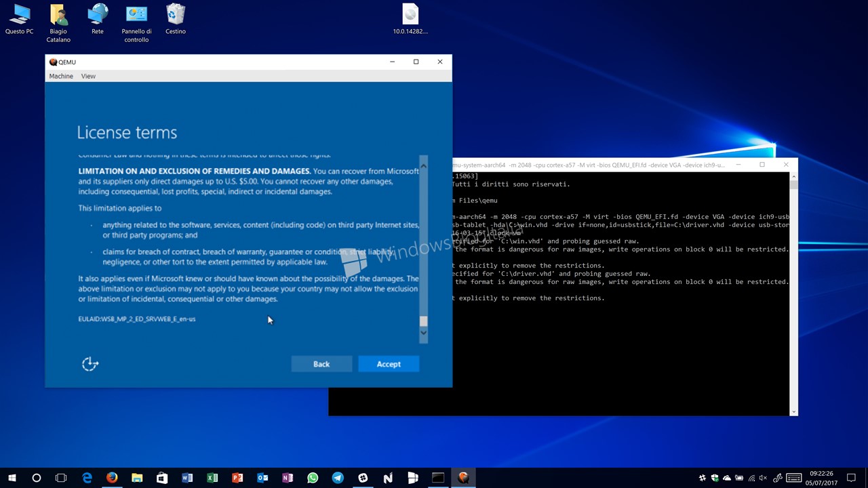Select the Biagio Catalano folder icon
This screenshot has width=868, height=488.
(x=58, y=23)
